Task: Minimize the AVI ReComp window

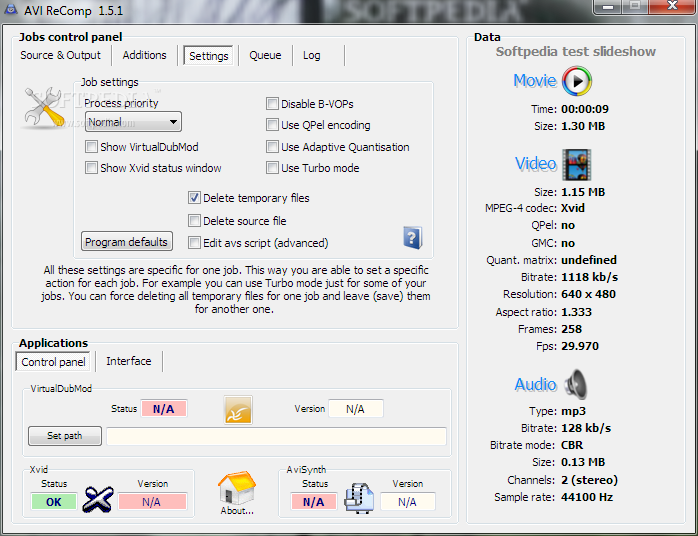Action: [608, 7]
